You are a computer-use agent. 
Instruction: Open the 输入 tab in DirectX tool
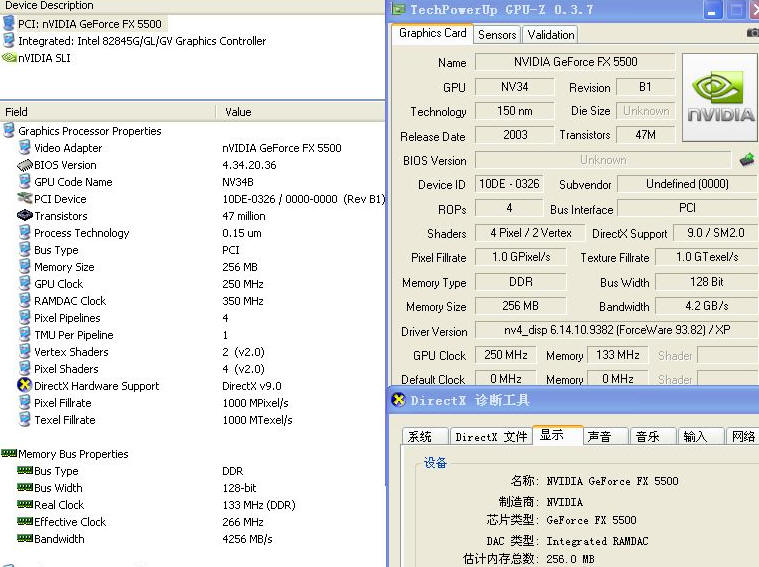tap(701, 436)
